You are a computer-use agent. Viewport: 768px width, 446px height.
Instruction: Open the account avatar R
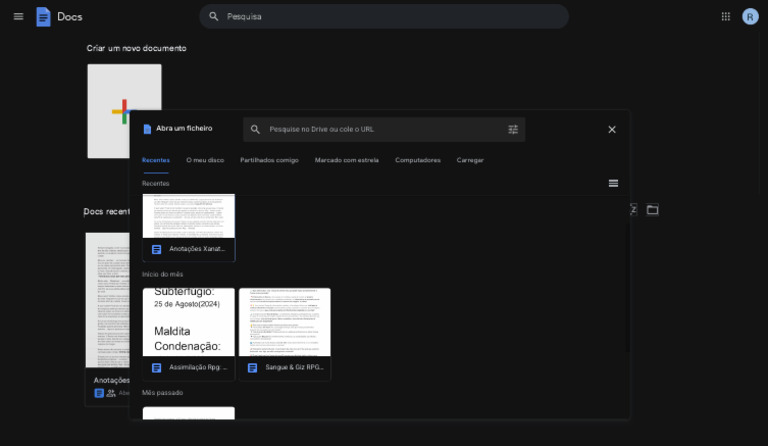click(x=750, y=17)
